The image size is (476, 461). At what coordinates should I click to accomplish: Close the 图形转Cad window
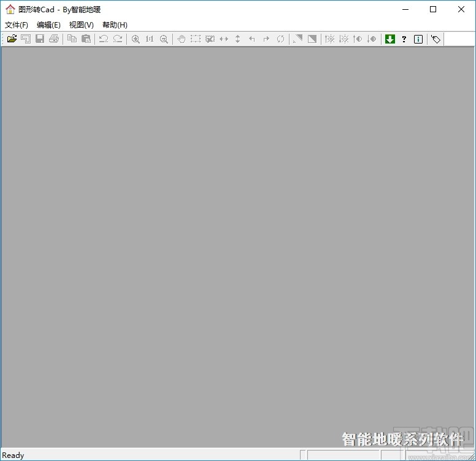tap(461, 9)
